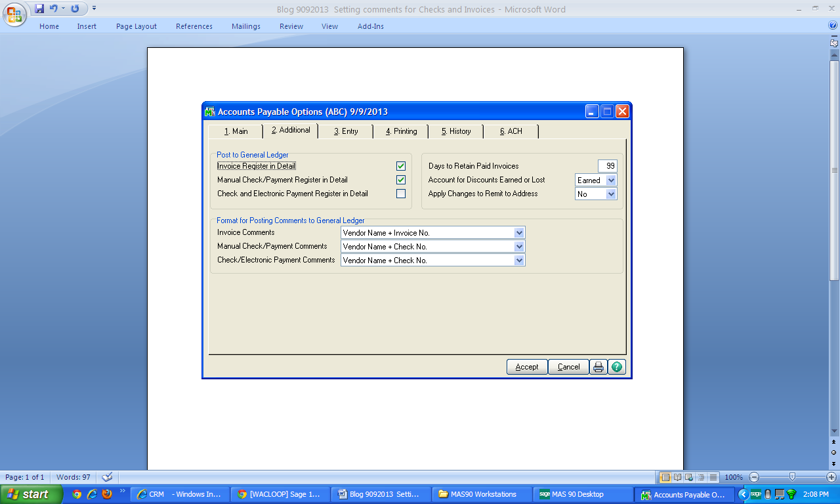This screenshot has height=504, width=840.
Task: Click the Accept button
Action: coord(527,367)
